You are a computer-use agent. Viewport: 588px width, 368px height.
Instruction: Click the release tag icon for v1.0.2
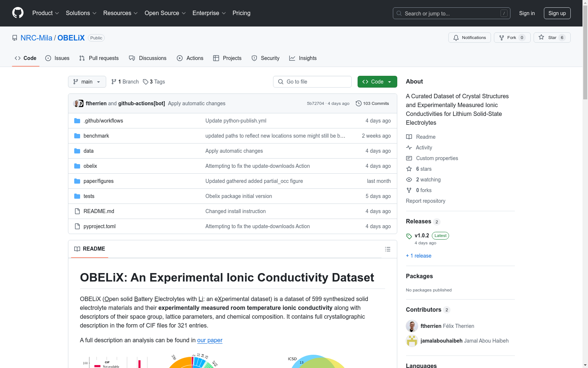coord(409,236)
